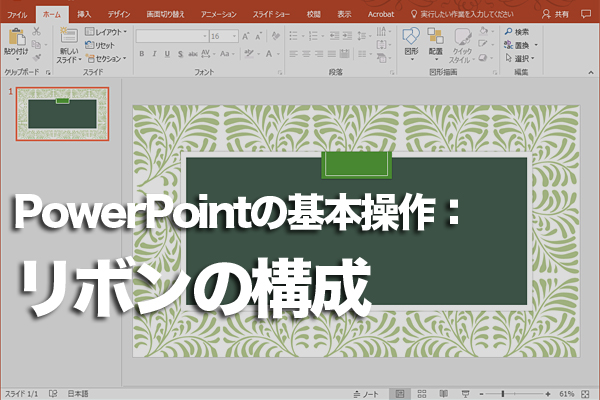The height and width of the screenshot is (400, 600).
Task: Switch to the Transitions (画面切り替え) tab
Action: click(x=166, y=14)
